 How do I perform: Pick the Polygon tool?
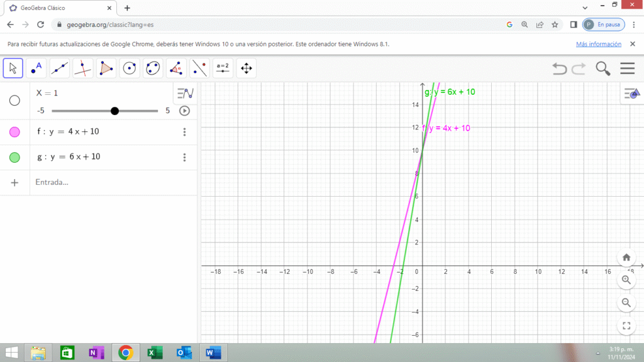tap(106, 68)
